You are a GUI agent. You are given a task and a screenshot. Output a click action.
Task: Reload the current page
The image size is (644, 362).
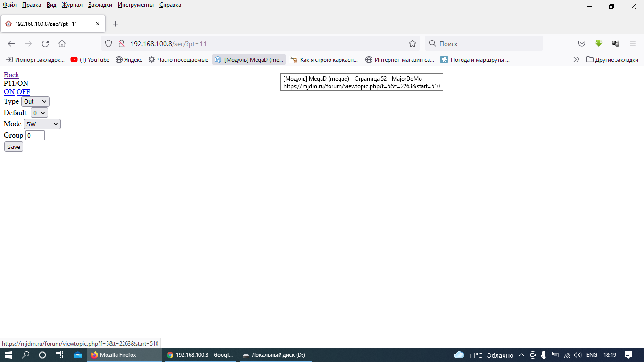point(45,44)
